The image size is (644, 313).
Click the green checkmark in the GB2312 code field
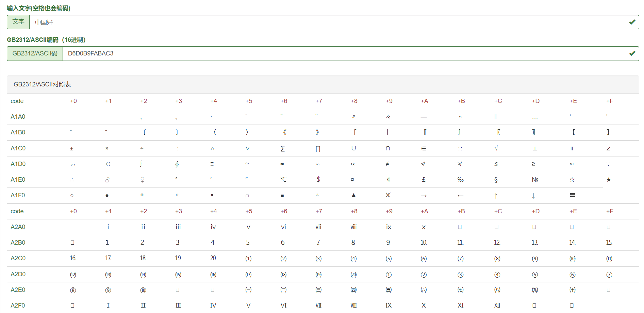pos(632,53)
